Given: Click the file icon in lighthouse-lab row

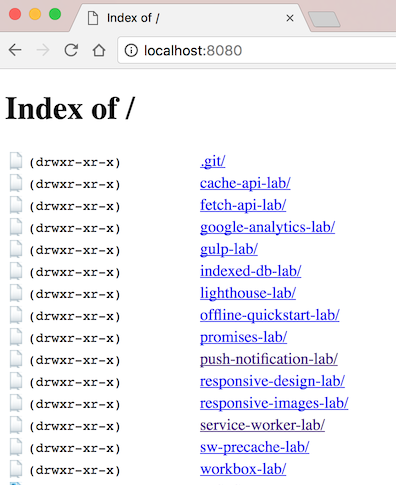Looking at the screenshot, I should pyautogui.click(x=16, y=293).
